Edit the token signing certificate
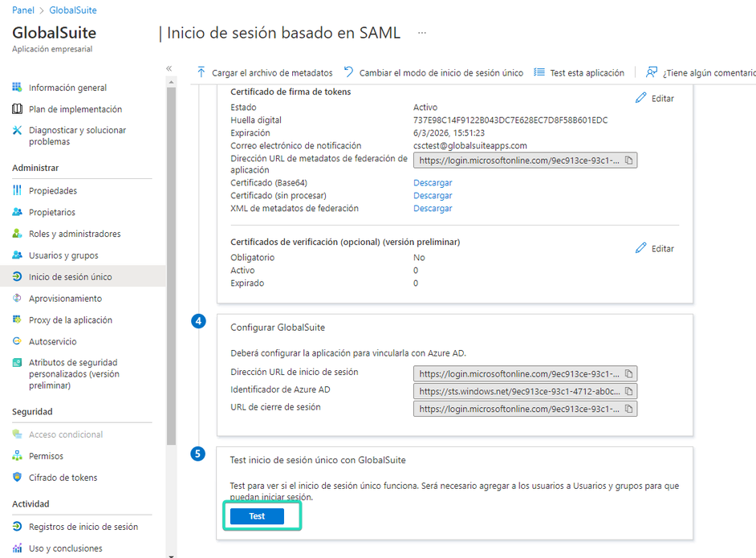This screenshot has width=756, height=558. coord(655,98)
